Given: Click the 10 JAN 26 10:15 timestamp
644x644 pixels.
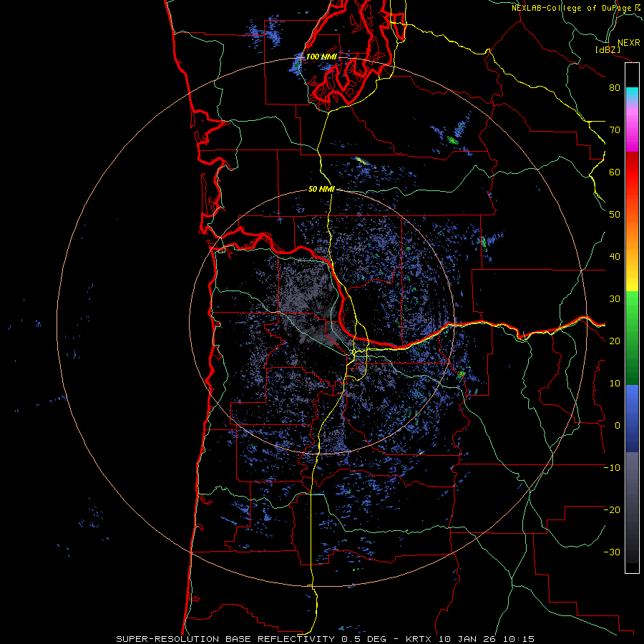Looking at the screenshot, I should click(x=487, y=639).
